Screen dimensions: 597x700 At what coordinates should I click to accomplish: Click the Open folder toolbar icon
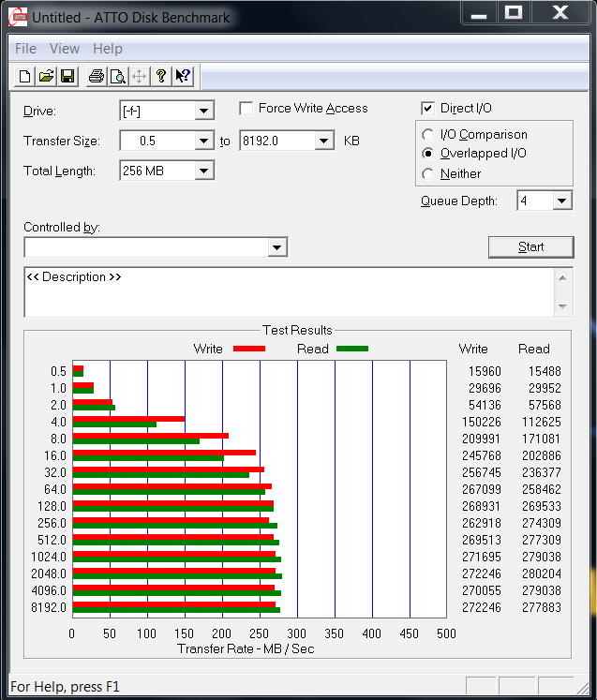[46, 77]
